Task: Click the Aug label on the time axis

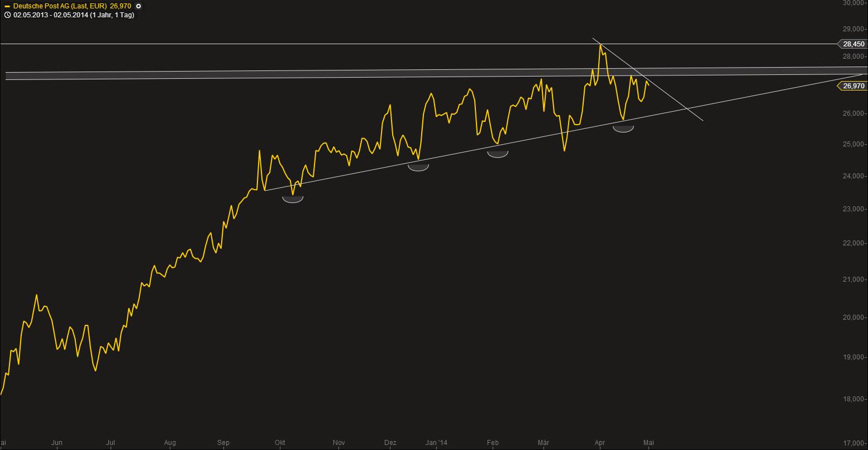Action: 170,443
